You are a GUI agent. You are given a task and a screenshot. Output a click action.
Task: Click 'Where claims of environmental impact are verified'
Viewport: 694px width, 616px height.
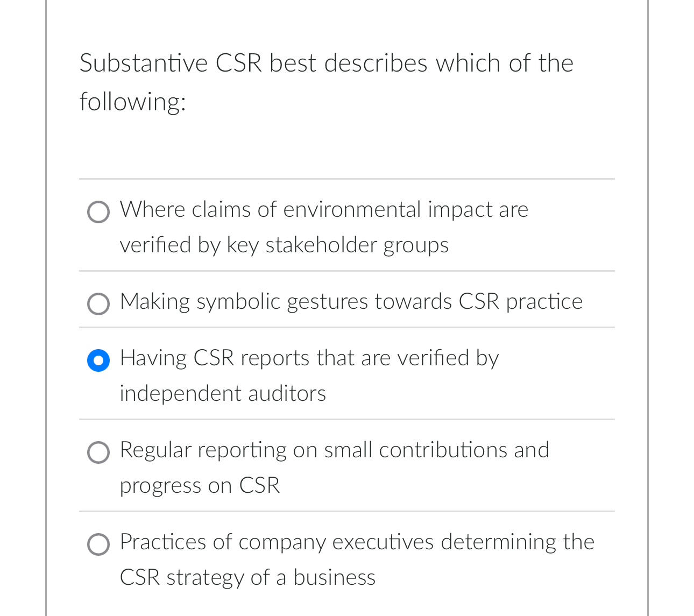[x=323, y=210]
